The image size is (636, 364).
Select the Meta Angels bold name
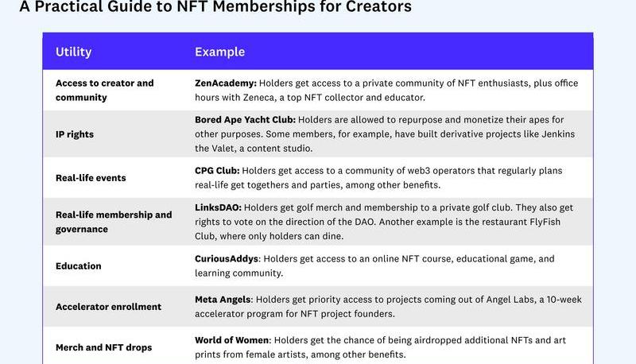[x=223, y=300]
